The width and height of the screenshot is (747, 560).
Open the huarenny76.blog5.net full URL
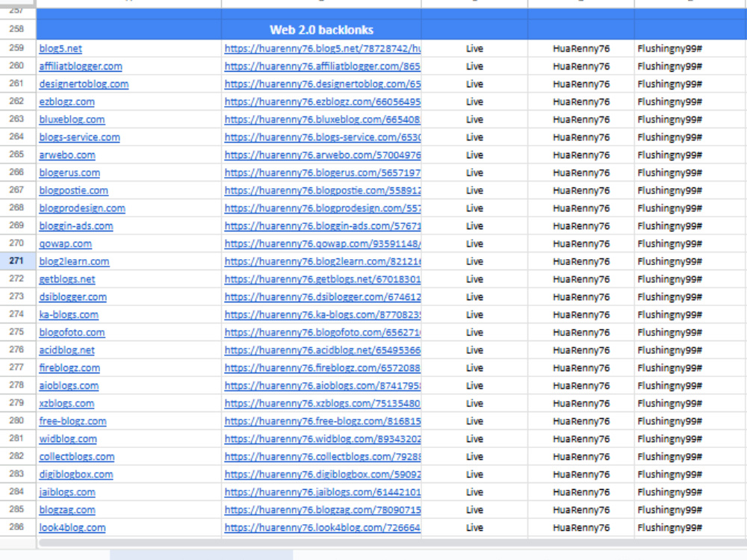(323, 48)
